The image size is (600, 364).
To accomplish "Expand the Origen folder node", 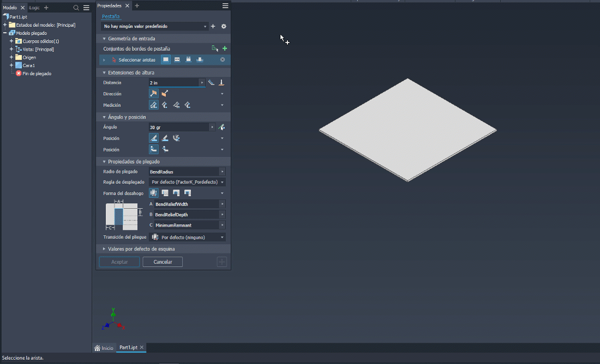I will point(11,57).
